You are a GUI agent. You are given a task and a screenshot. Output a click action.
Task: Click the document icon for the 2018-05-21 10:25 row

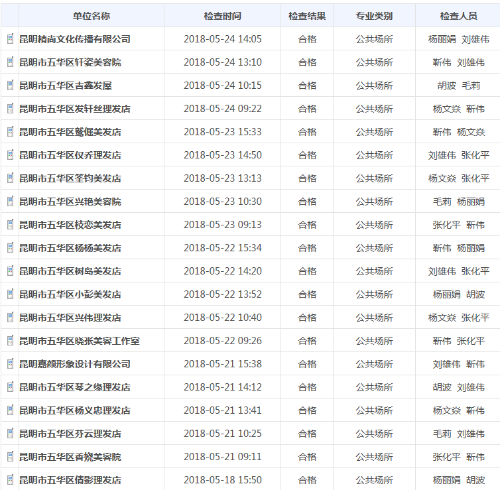pyautogui.click(x=10, y=433)
